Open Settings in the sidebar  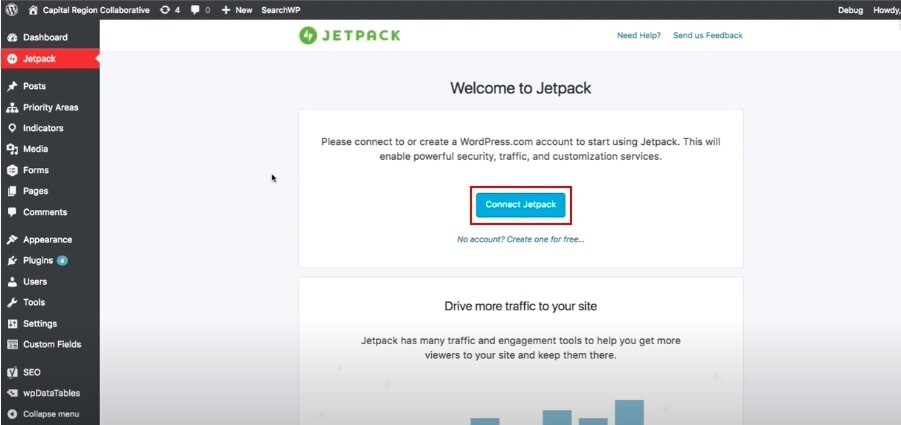[40, 323]
